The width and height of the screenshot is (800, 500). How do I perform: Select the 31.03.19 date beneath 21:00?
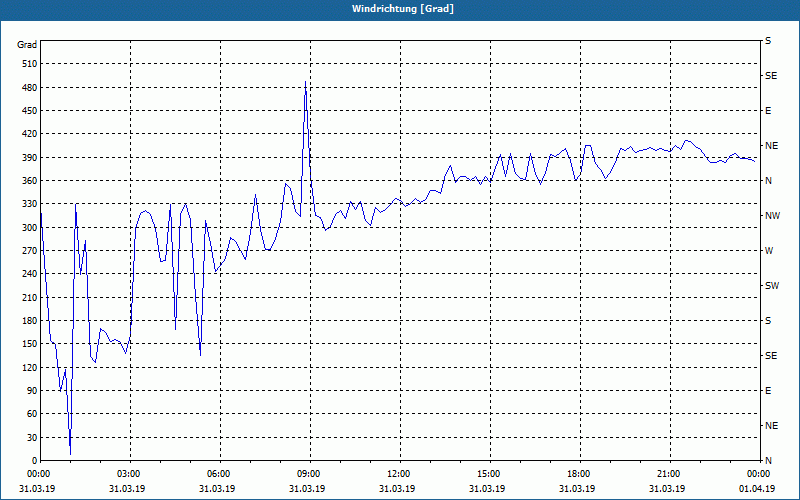click(x=666, y=489)
